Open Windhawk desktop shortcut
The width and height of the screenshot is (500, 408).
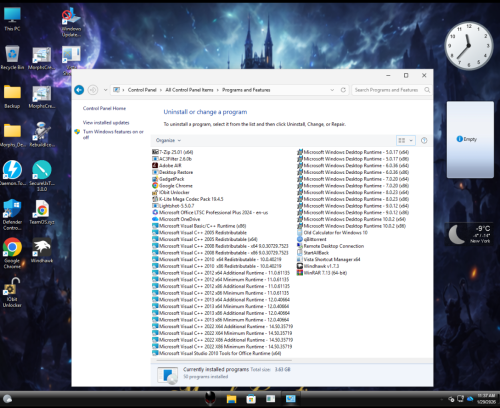tap(42, 250)
